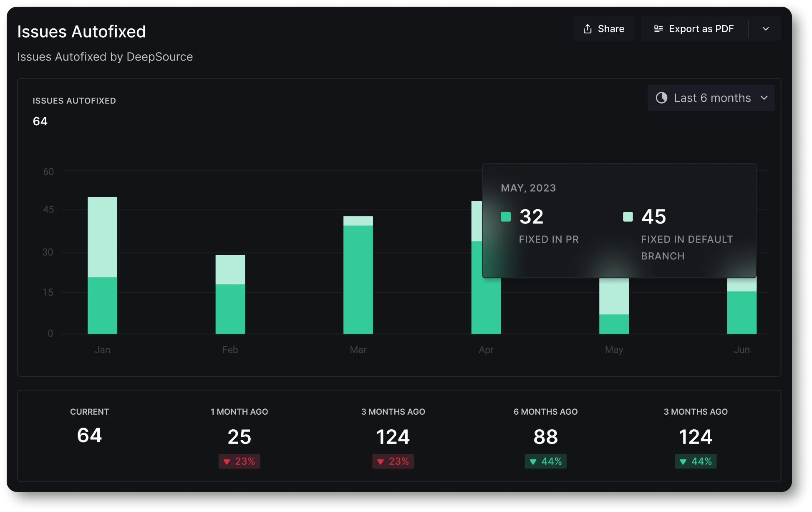Click the 1 MONTH AGO value 25
The width and height of the screenshot is (812, 512).
pyautogui.click(x=240, y=437)
